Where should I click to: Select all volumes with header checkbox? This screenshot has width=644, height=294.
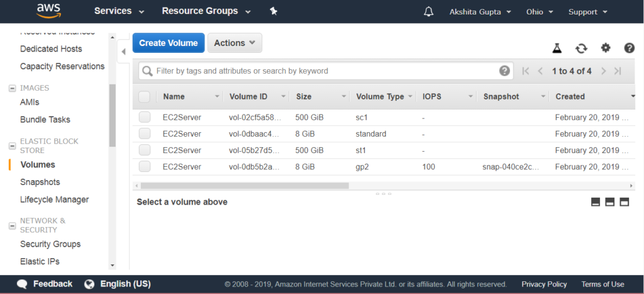click(x=144, y=96)
